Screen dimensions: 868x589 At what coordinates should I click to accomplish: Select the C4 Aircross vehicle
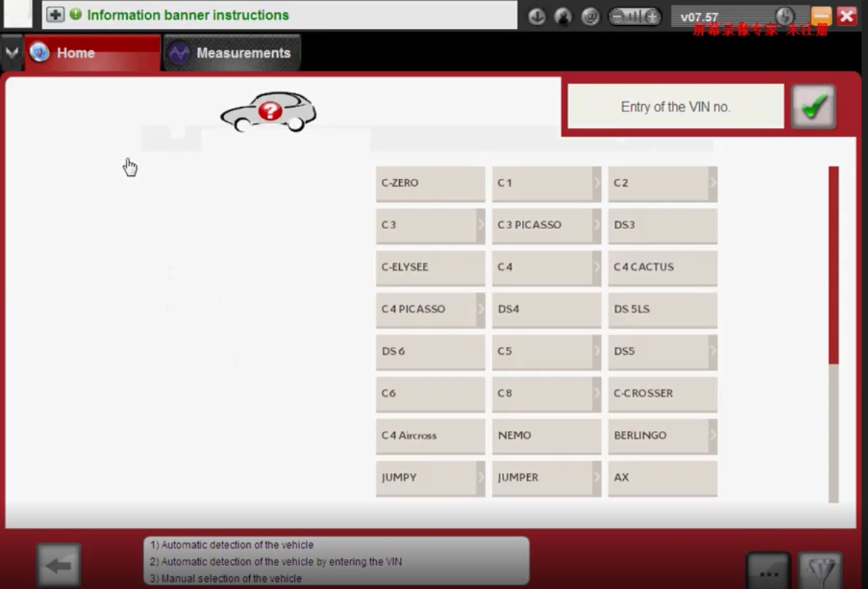(430, 436)
